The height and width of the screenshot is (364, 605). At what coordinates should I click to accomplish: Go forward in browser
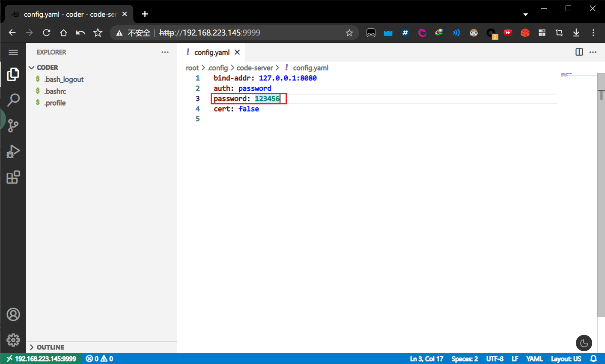pos(29,33)
